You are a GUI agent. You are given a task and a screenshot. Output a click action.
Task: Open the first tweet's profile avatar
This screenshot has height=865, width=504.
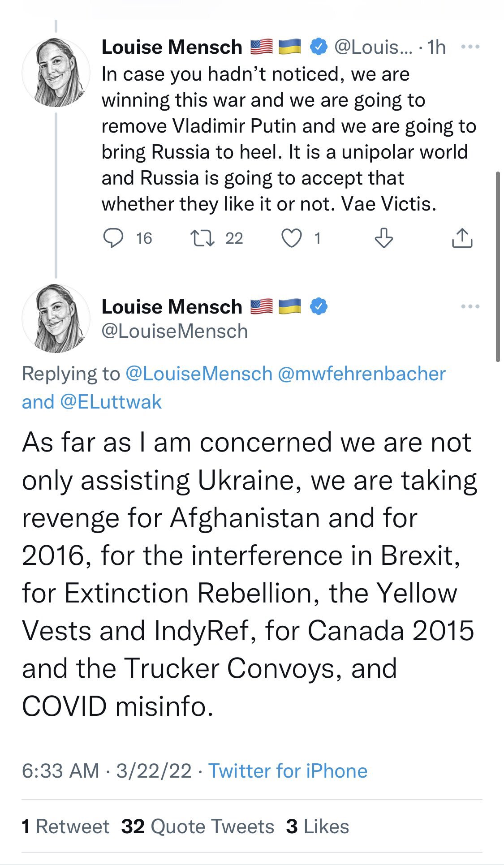pos(56,73)
